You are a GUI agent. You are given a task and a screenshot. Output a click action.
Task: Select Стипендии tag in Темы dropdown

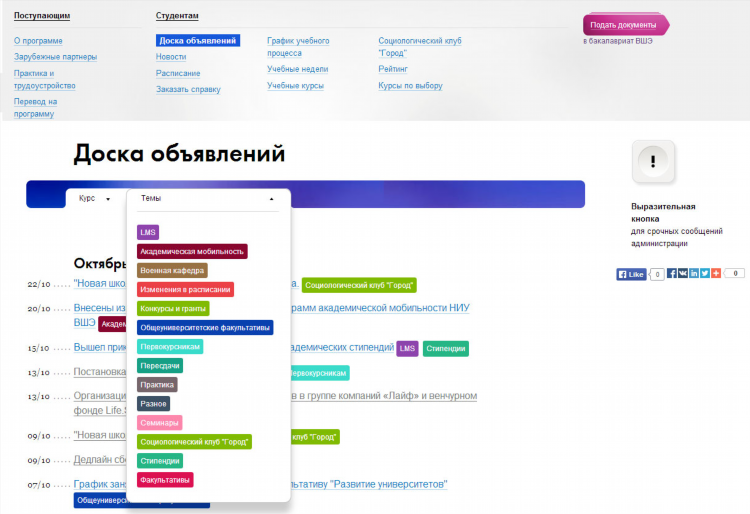(x=160, y=461)
